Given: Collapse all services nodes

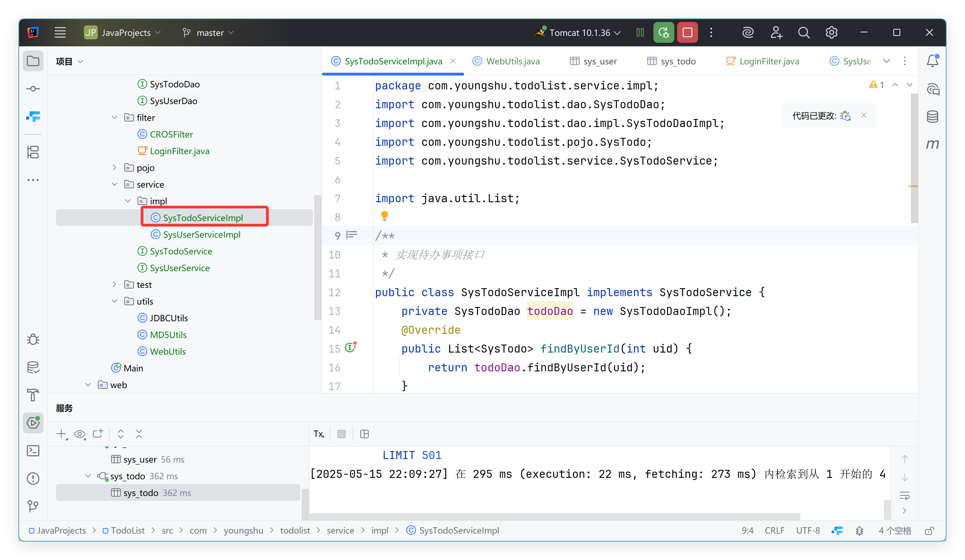Looking at the screenshot, I should click(x=139, y=434).
